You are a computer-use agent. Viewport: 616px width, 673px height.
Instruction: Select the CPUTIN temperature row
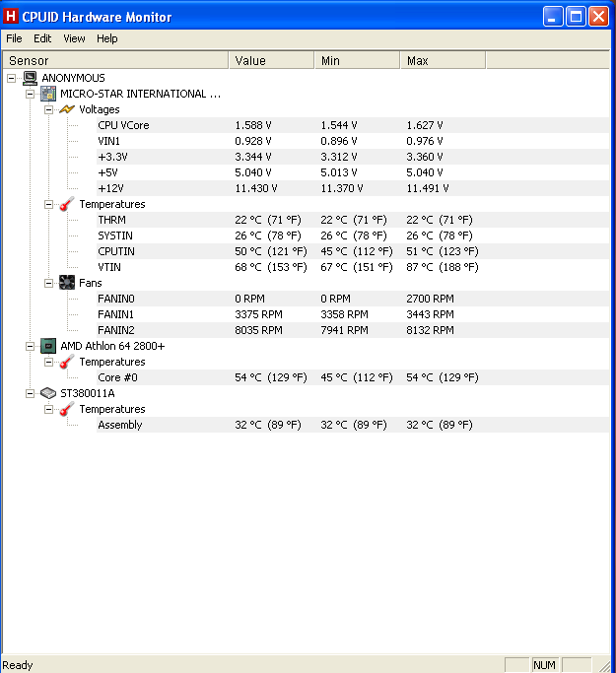pos(353,251)
